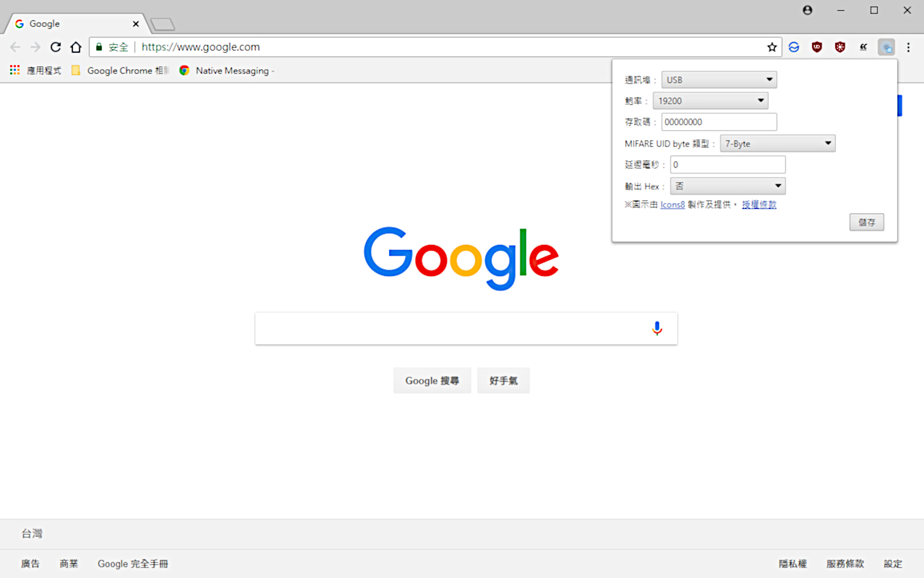The width and height of the screenshot is (924, 578).
Task: Click the red shield extension icon
Action: coord(840,47)
